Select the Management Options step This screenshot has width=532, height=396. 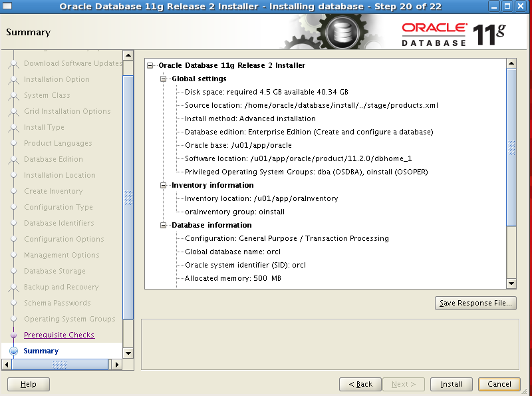(x=61, y=255)
